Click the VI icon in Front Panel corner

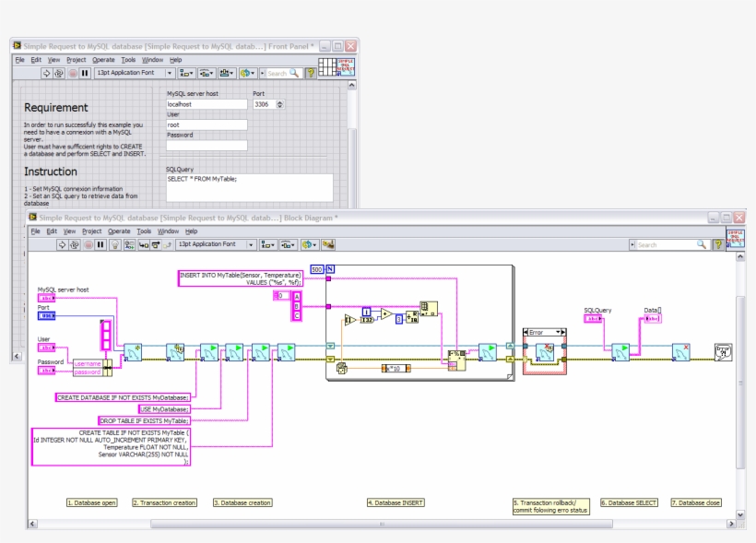pyautogui.click(x=345, y=67)
